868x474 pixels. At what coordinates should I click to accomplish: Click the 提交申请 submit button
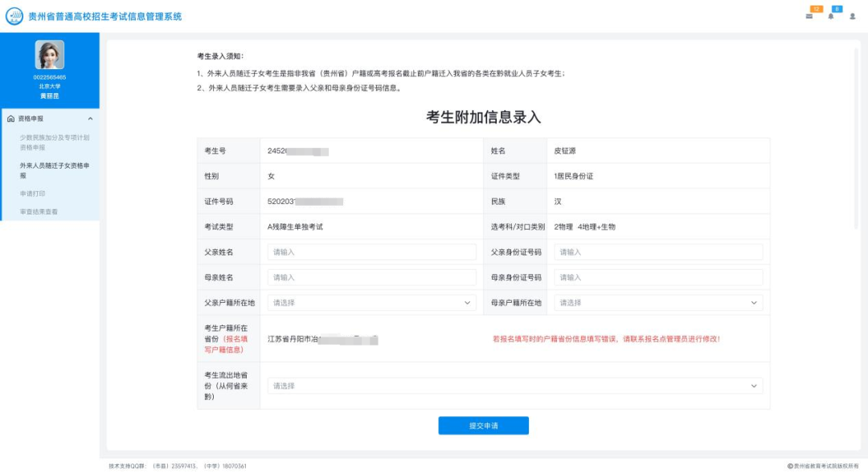[483, 426]
